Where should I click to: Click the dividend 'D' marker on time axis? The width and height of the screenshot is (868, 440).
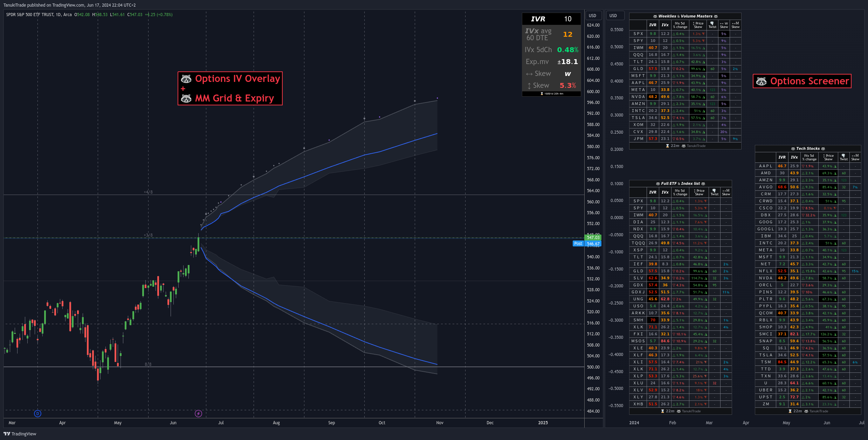pos(37,413)
